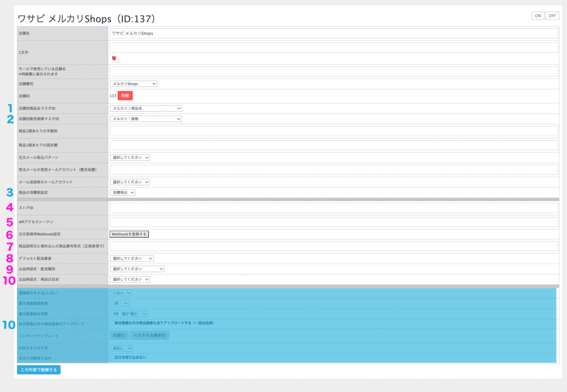Click into the 1文字 text field

point(334,47)
